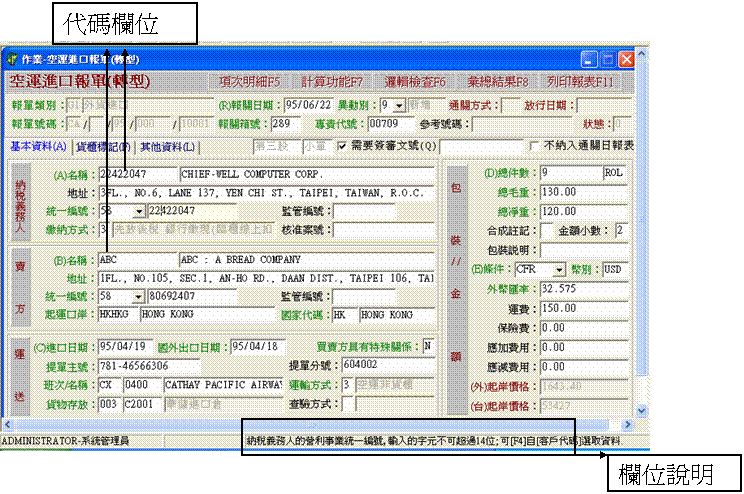The height and width of the screenshot is (494, 744).
Task: Click horizontal scrollbar left arrow
Action: (7, 424)
